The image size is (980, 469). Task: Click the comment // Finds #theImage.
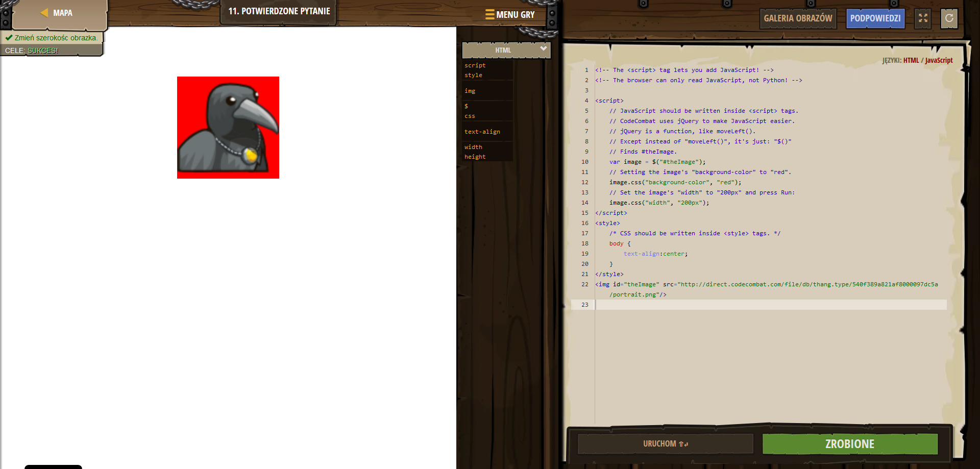(643, 152)
